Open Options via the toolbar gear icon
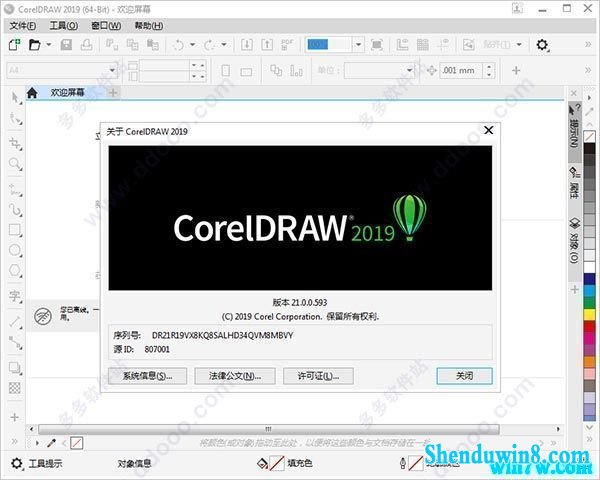This screenshot has width=600, height=480. (542, 45)
